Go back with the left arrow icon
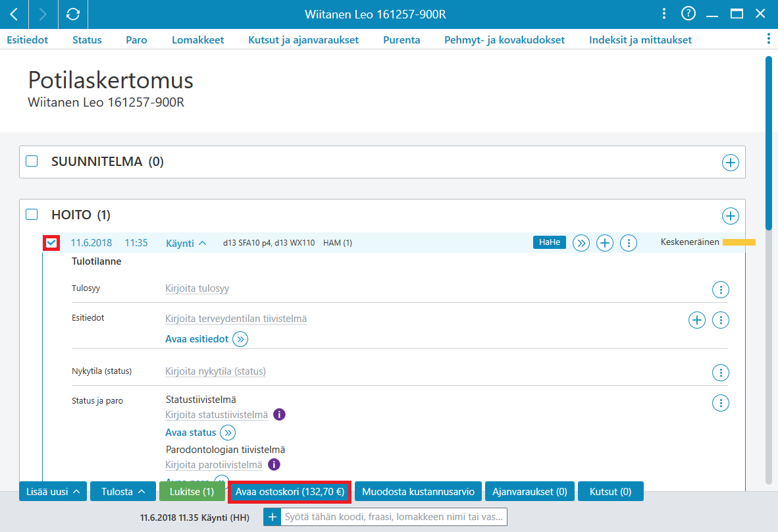Screen dimensions: 778x532 pos(14,14)
